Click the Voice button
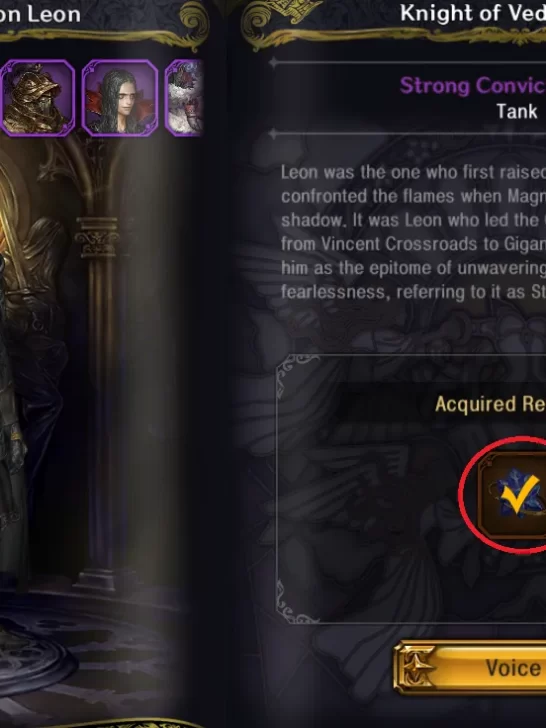 [x=469, y=668]
